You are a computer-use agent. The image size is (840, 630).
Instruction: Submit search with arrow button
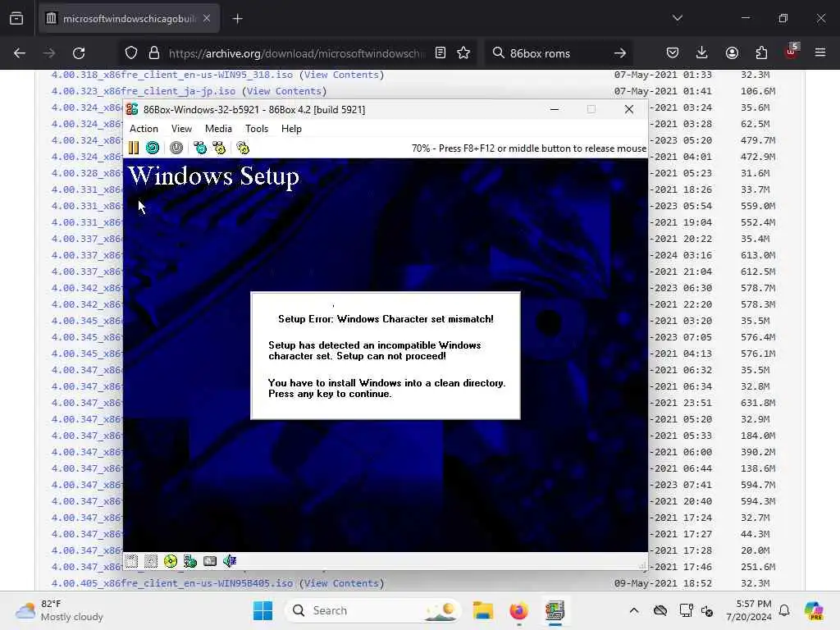click(620, 53)
